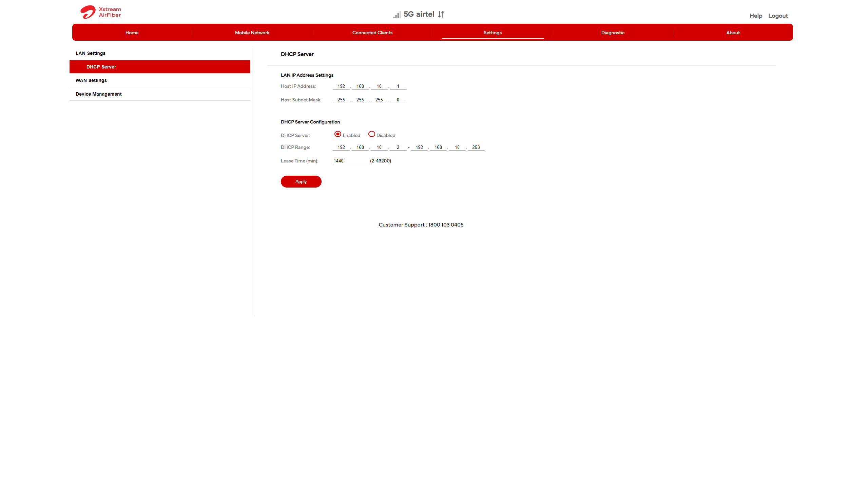Viewport: 868px width, 488px height.
Task: Click Host Subnet Mask last octet field
Action: coord(398,100)
